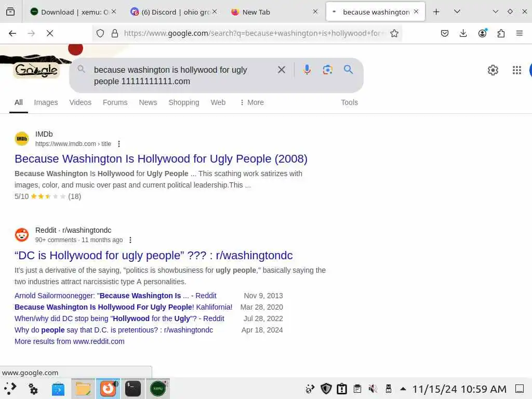Viewport: 532px width, 399px height.
Task: Click into the Google search text field
Action: [x=181, y=75]
